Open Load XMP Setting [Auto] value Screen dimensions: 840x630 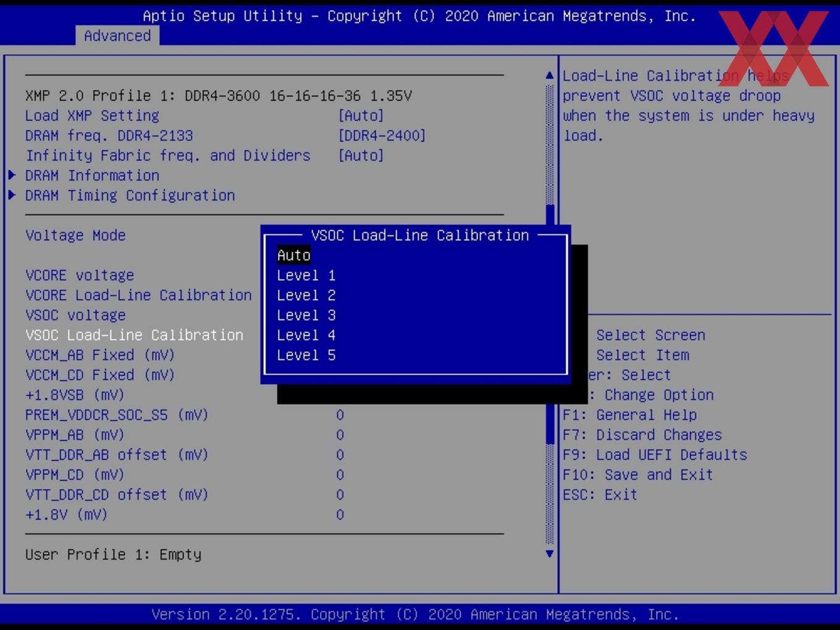click(x=361, y=115)
